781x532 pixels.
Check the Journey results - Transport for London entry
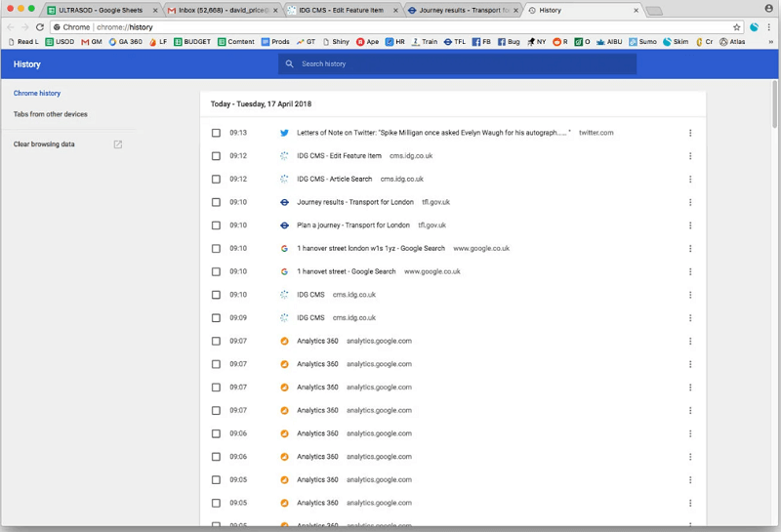pos(216,202)
